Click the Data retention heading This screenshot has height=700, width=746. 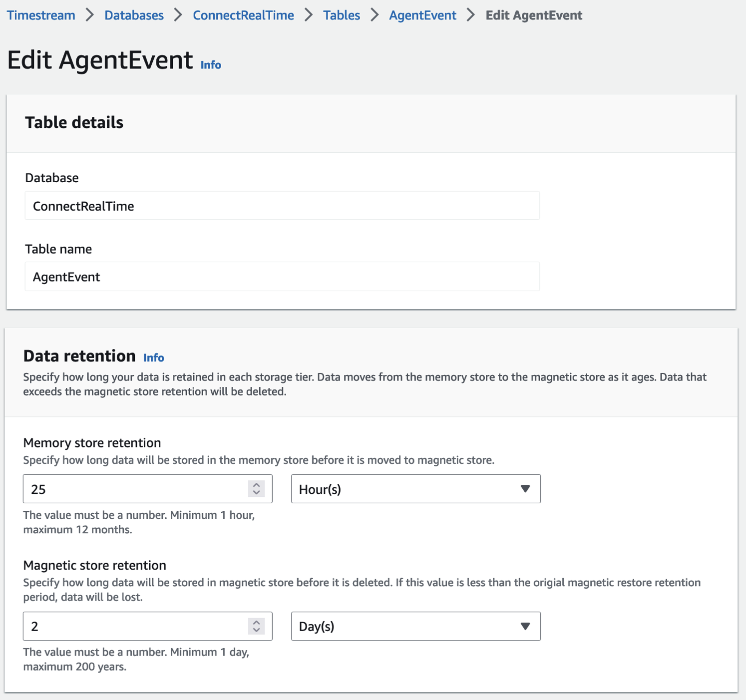click(x=79, y=356)
